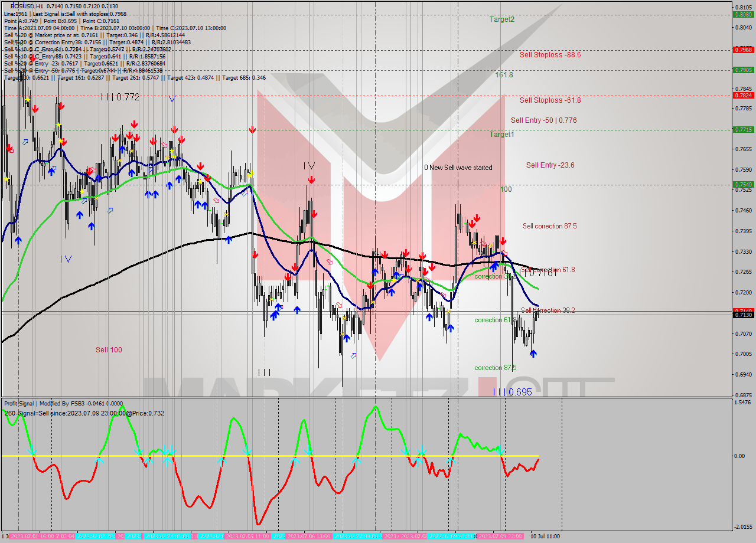Screen dimensions: 756x543
Task: Click the red down arrow above 'I V' label
Action: pos(311,179)
